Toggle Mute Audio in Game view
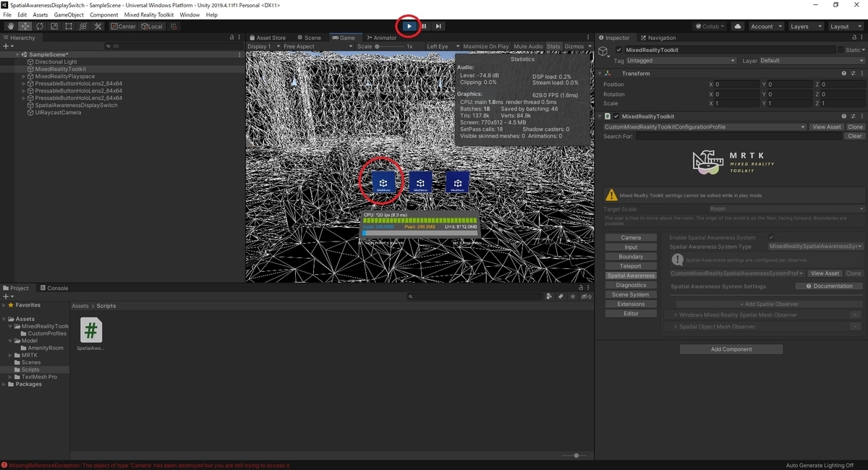 click(x=528, y=46)
